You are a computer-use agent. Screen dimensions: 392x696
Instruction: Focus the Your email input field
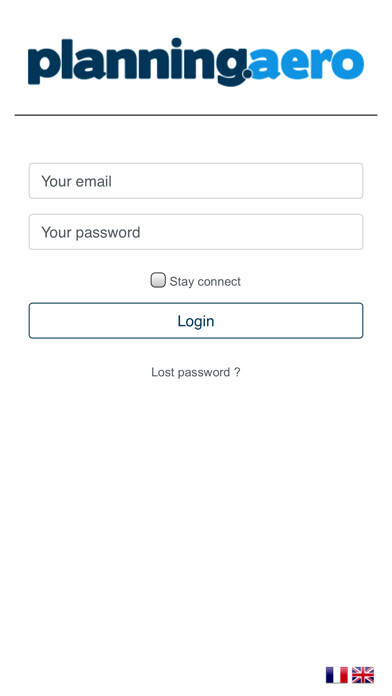(196, 181)
